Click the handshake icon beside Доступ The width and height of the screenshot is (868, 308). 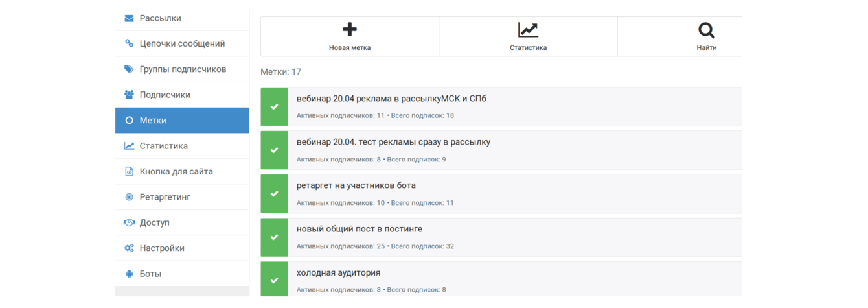129,222
